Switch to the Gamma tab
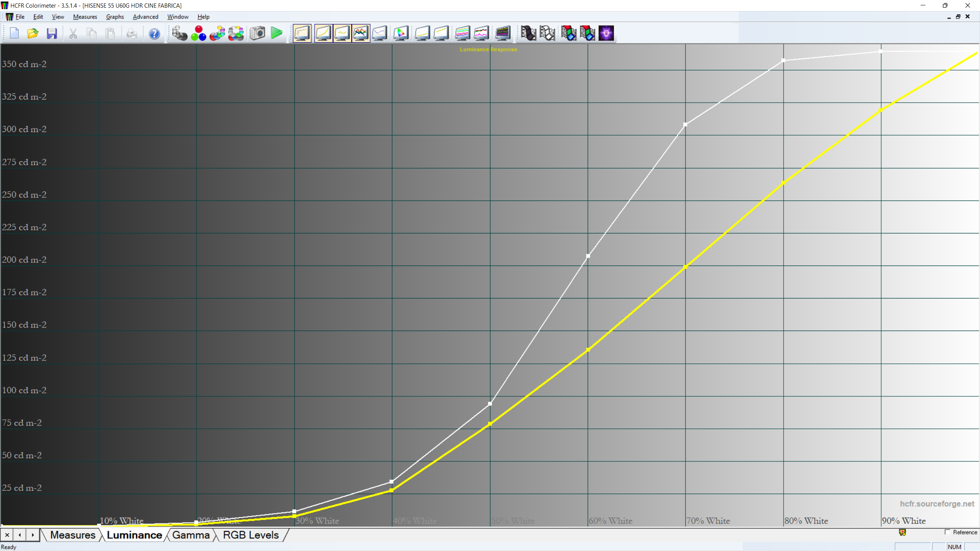 (x=191, y=535)
